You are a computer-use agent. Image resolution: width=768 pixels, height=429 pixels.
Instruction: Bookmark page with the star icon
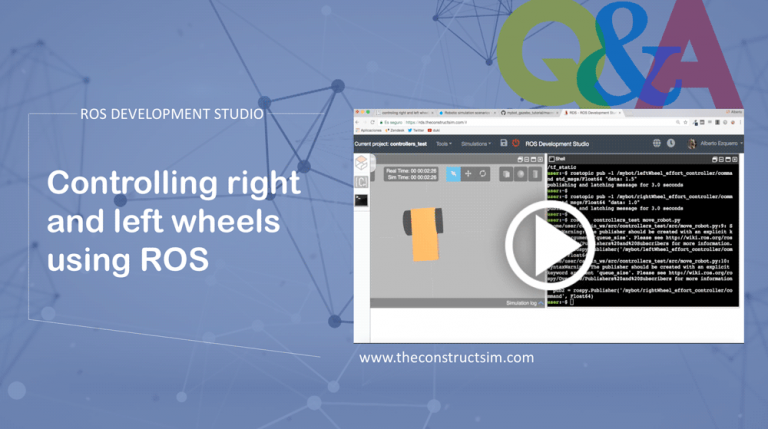685,122
